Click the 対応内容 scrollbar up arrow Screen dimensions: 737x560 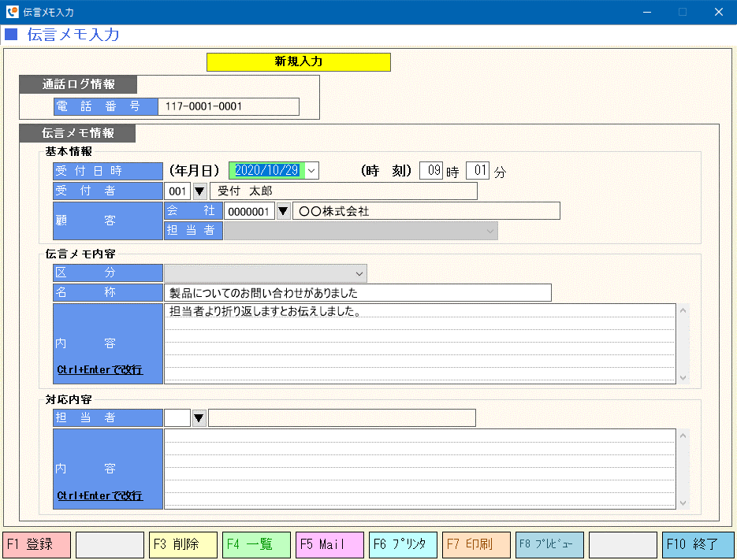point(683,436)
